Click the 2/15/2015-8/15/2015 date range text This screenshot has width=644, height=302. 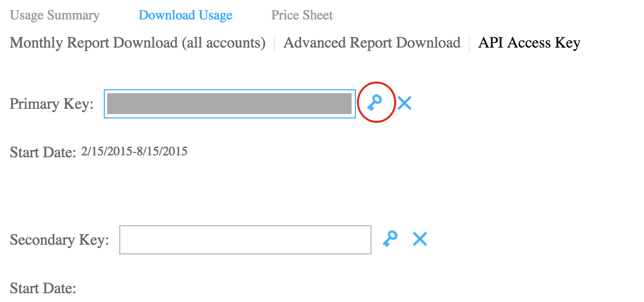tap(134, 151)
